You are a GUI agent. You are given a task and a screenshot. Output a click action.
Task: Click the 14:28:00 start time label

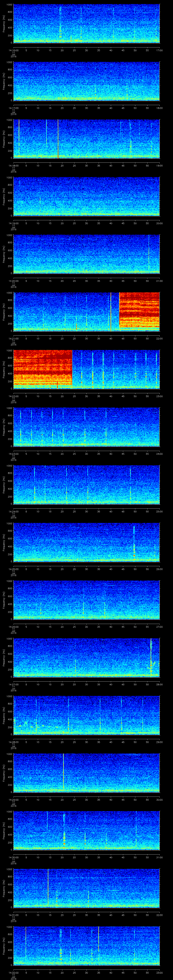point(13,742)
